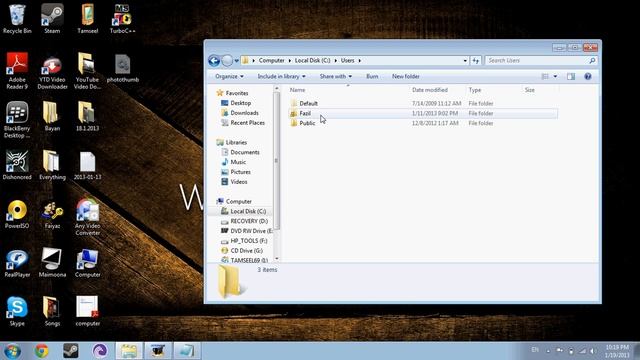Image resolution: width=640 pixels, height=360 pixels.
Task: Click the Users breadcrumb segment
Action: (x=347, y=60)
